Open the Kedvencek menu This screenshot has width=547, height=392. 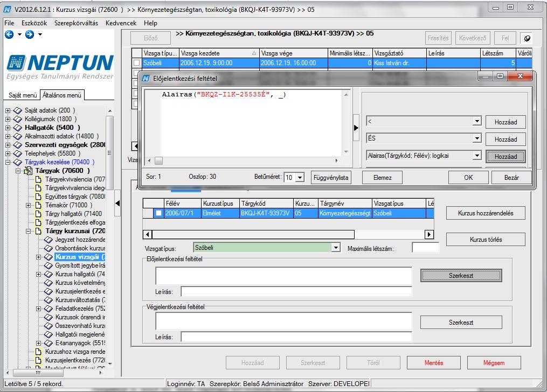click(x=121, y=23)
